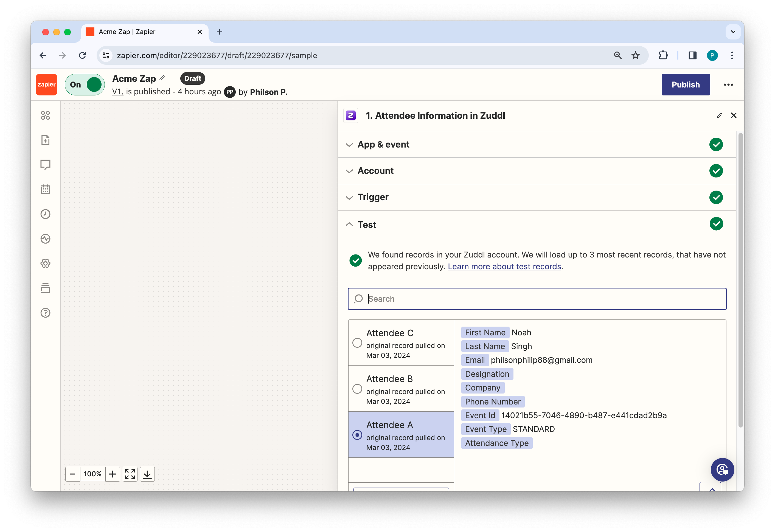The height and width of the screenshot is (532, 775).
Task: Collapse the Test section
Action: [367, 225]
